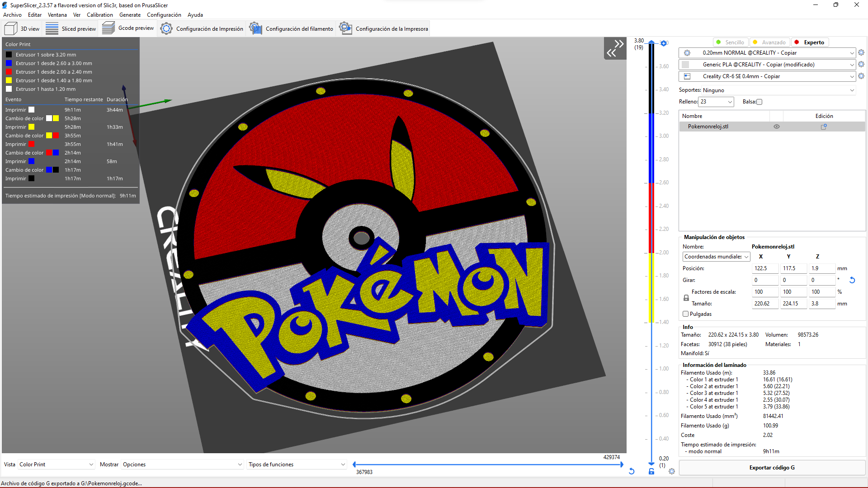Tick the Pulgadas checkbox
Image resolution: width=868 pixels, height=488 pixels.
click(685, 314)
